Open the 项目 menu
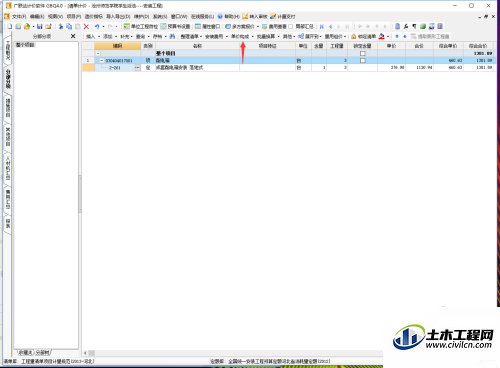This screenshot has height=368, width=500. [x=73, y=16]
